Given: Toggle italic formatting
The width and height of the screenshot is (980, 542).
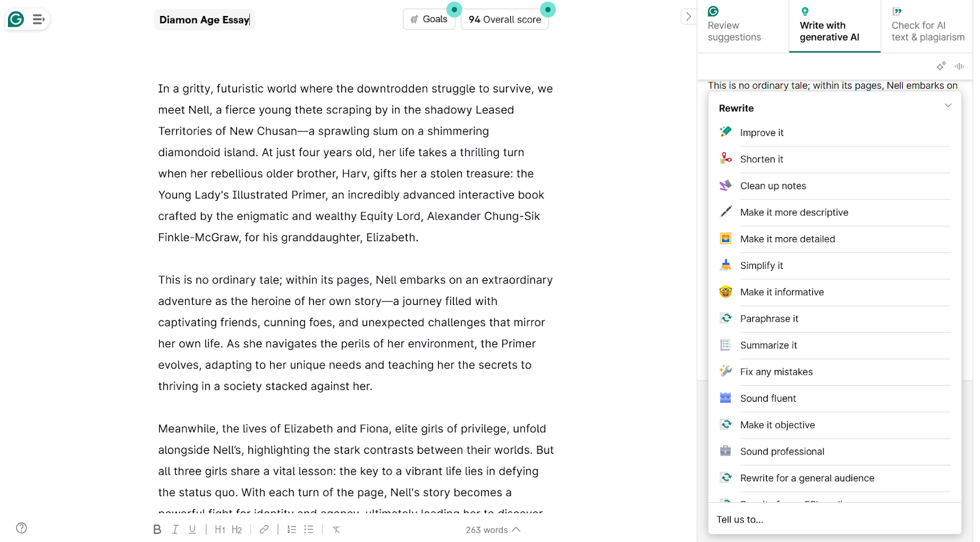Looking at the screenshot, I should (175, 530).
